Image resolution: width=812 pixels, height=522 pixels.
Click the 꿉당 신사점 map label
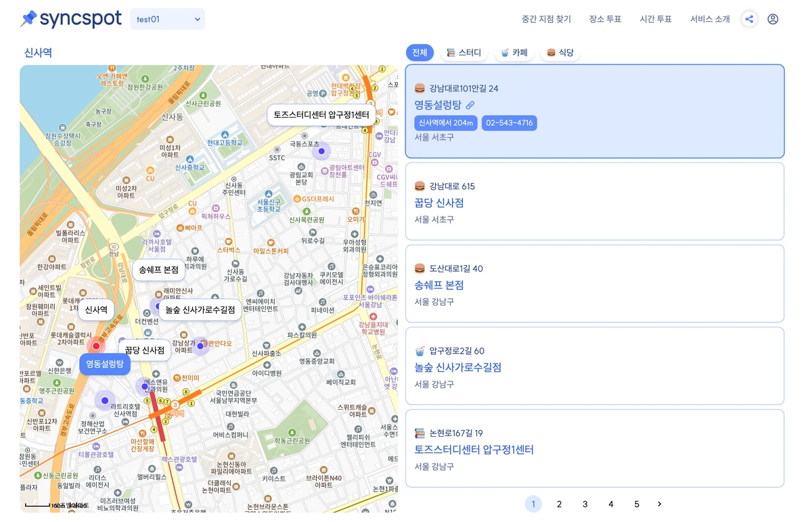tap(145, 350)
